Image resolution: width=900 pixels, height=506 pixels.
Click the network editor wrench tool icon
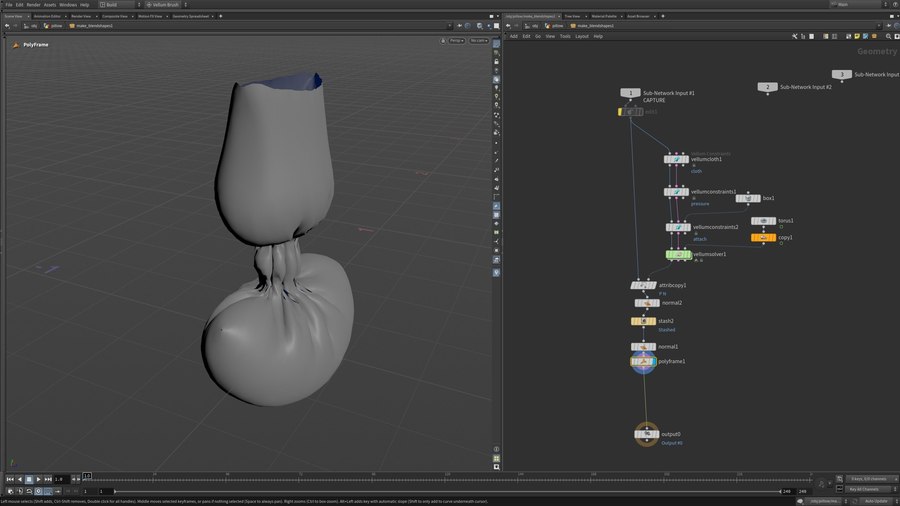[x=794, y=36]
